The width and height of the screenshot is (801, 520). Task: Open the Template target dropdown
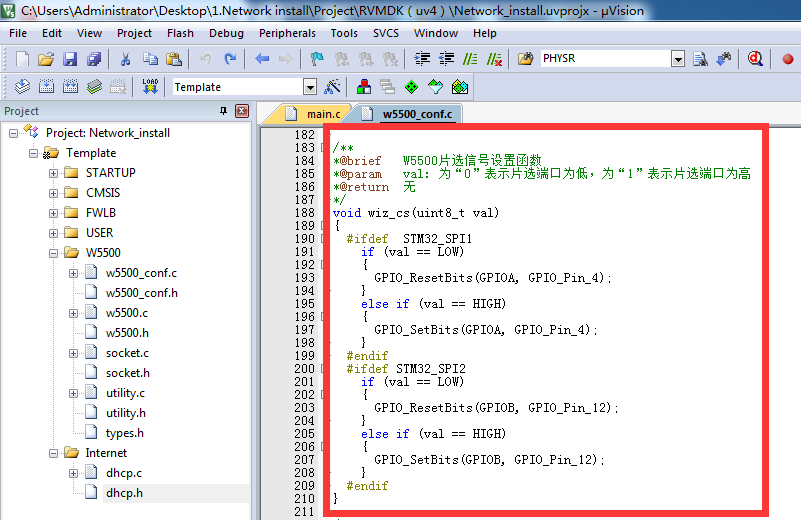tap(310, 87)
